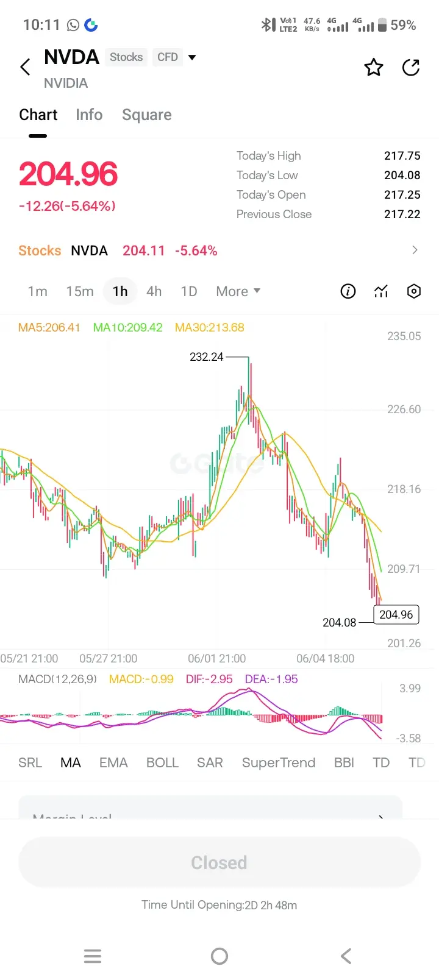Tap Android home circle button

(220, 956)
